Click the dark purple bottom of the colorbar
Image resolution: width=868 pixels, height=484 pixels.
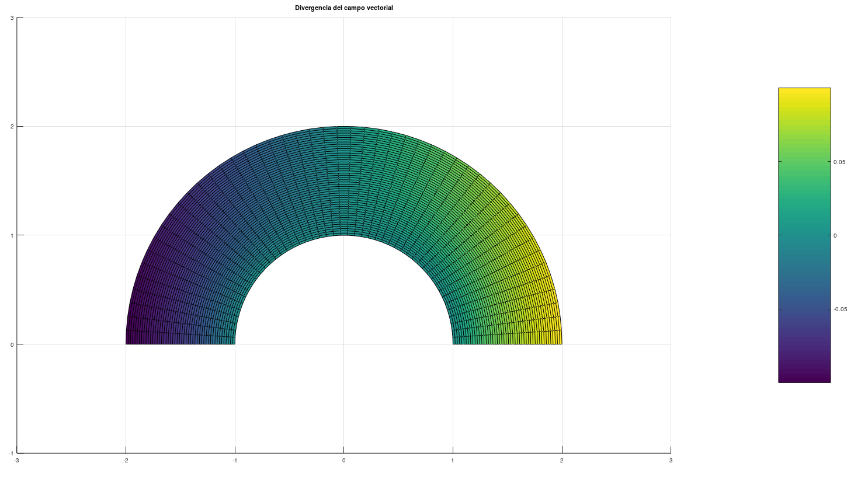804,377
